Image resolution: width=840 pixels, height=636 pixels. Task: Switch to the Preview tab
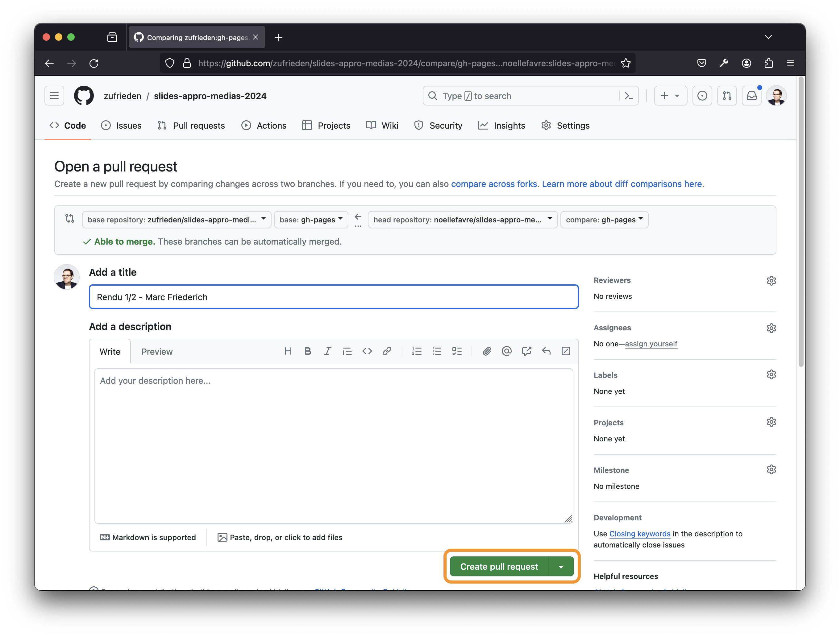pos(157,352)
